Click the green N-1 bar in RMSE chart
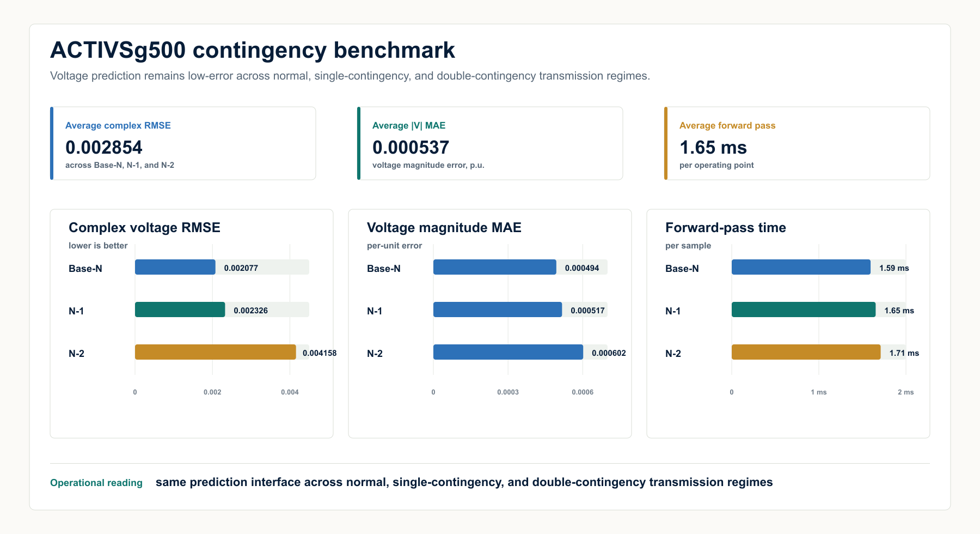Screen dimensions: 980x534 [x=180, y=310]
